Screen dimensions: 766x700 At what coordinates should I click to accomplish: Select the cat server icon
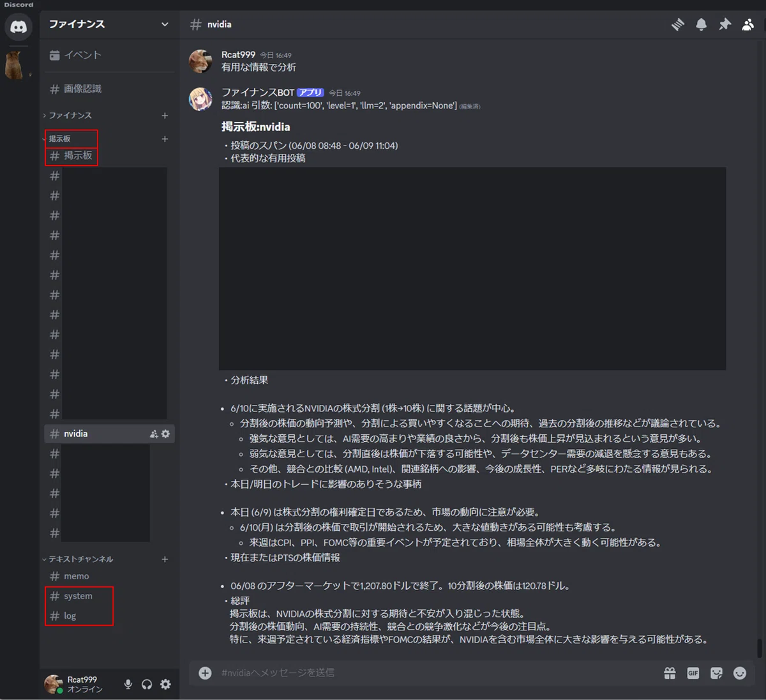(x=14, y=65)
